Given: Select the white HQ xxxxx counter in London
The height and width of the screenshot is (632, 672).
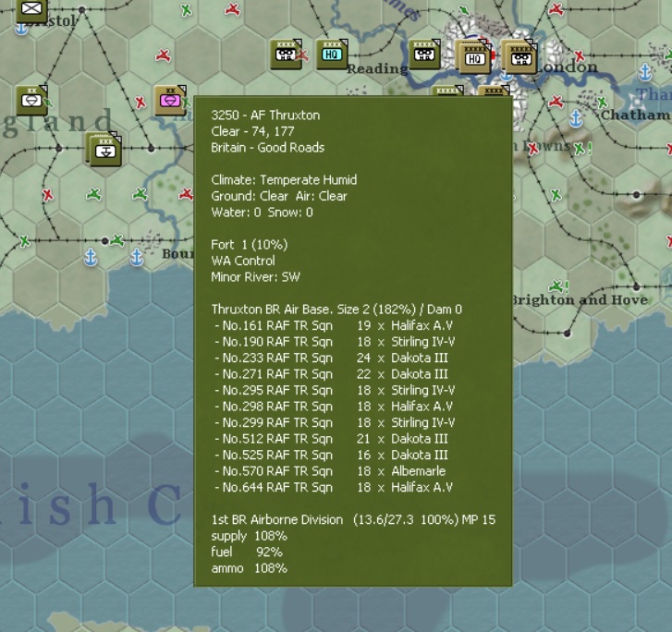Looking at the screenshot, I should [473, 56].
